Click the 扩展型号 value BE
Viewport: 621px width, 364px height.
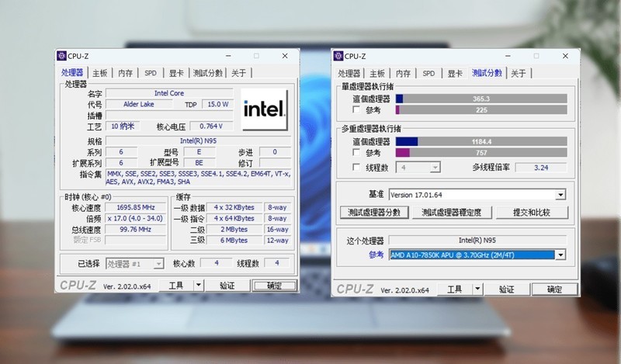tap(199, 163)
